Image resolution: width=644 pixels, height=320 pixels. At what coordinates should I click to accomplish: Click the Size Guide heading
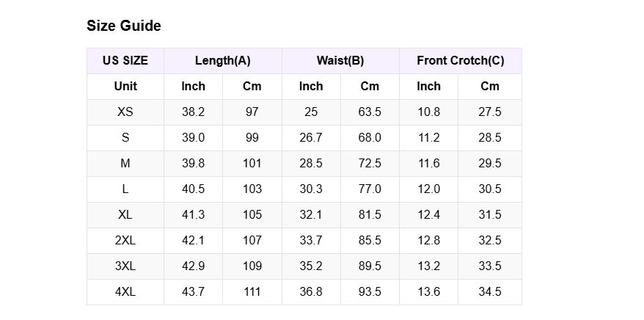coord(124,26)
